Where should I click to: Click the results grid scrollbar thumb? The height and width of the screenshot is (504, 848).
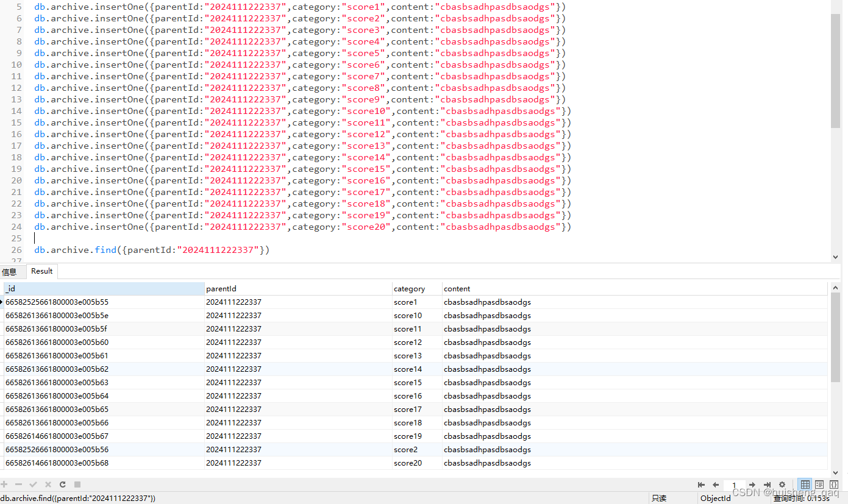click(835, 338)
